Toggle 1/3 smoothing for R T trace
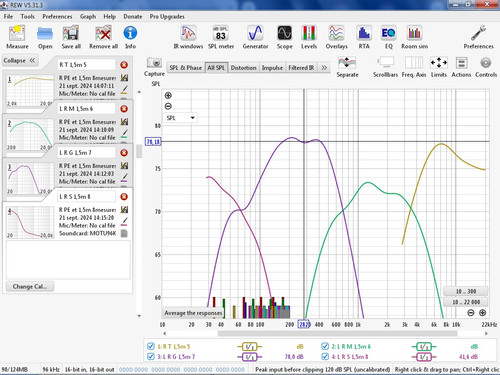Screen dimensions: 500x375 coord(249,347)
